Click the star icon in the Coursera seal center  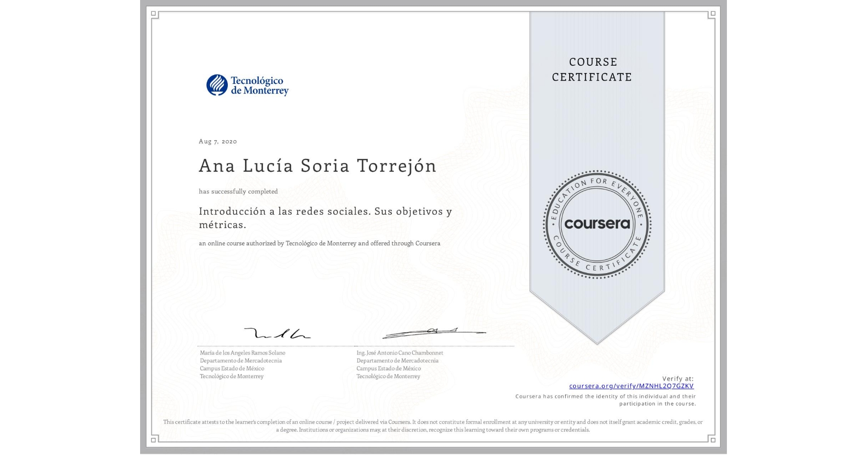597,225
